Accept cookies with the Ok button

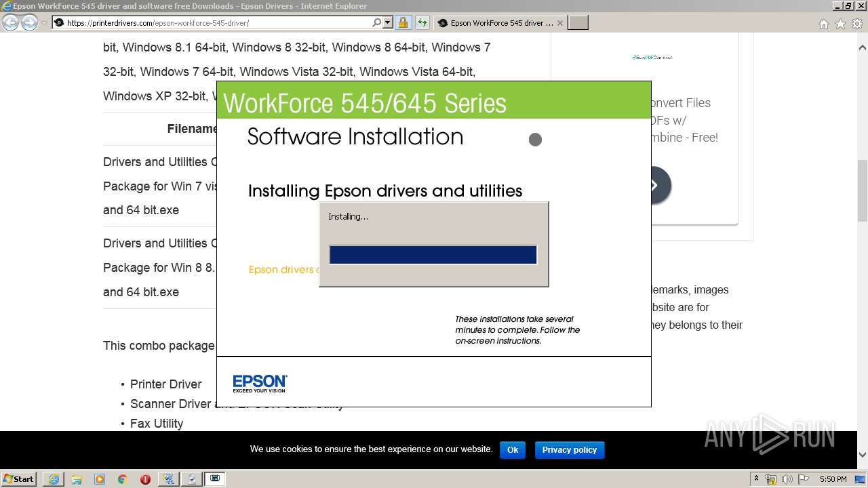click(513, 450)
